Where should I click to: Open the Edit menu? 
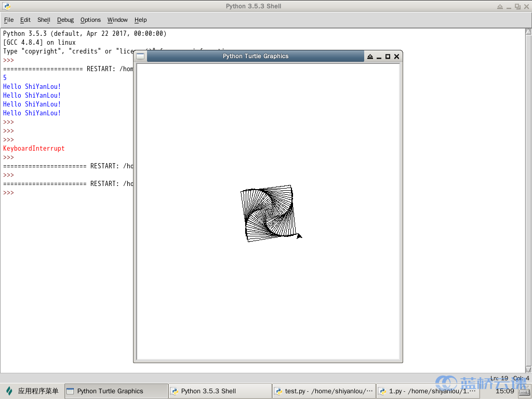pos(25,20)
